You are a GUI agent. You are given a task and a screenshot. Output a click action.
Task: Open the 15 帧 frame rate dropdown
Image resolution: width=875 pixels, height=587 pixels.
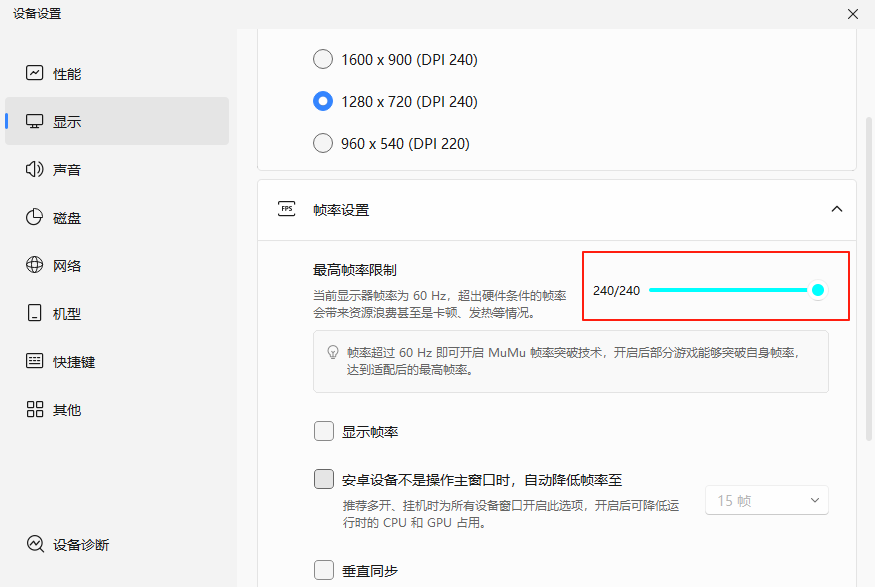pos(767,500)
